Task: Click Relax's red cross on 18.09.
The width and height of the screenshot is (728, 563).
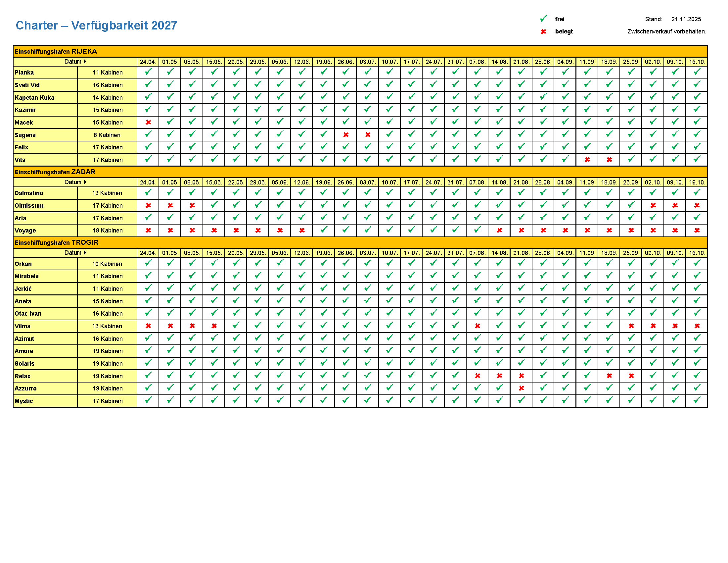Action: 609,376
